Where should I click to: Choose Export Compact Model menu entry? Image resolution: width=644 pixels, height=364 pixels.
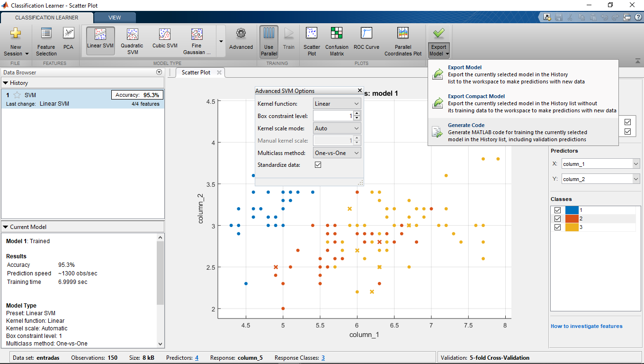click(x=523, y=103)
